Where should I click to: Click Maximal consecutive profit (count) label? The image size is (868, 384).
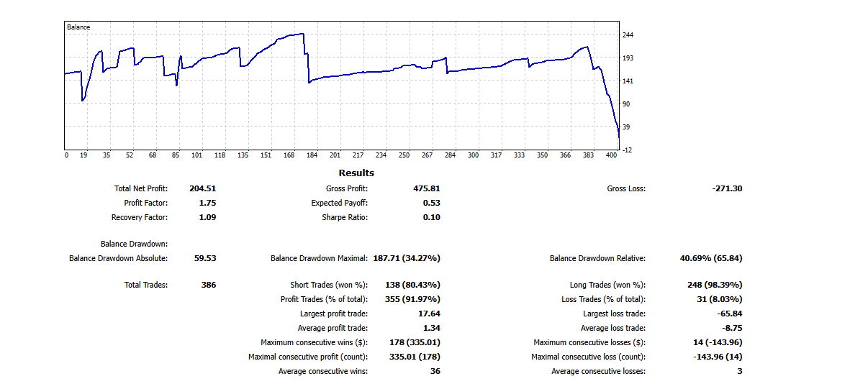[x=308, y=357]
